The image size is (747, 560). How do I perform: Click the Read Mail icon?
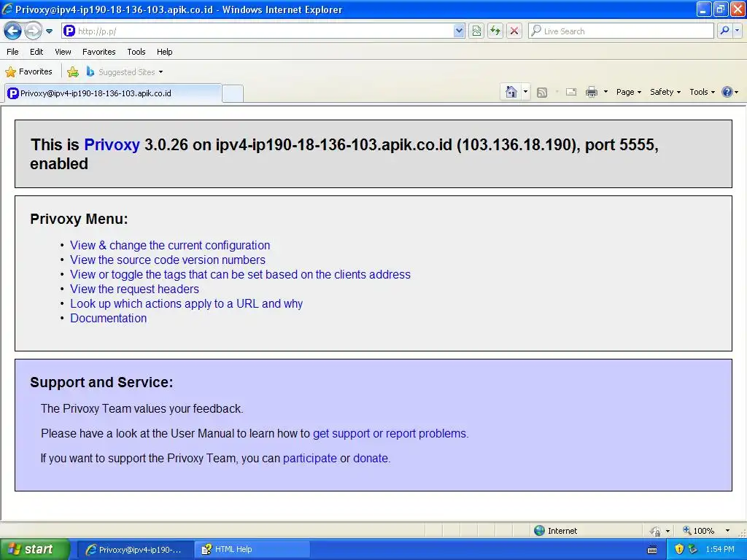571,93
